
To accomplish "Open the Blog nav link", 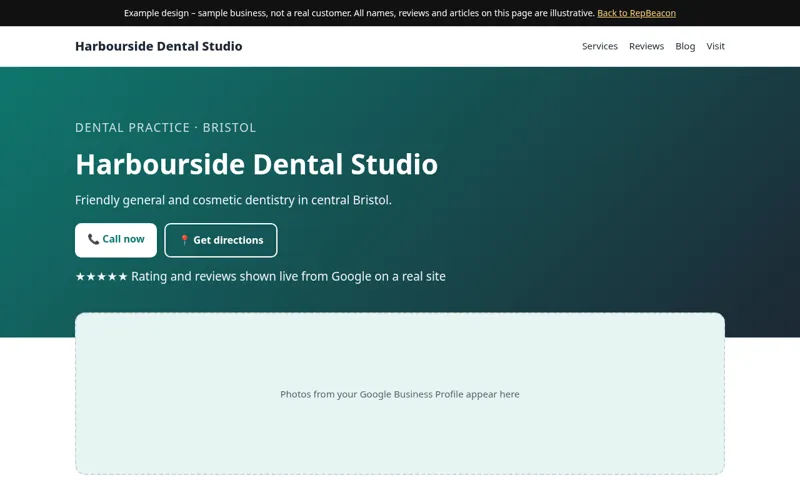I will point(685,46).
